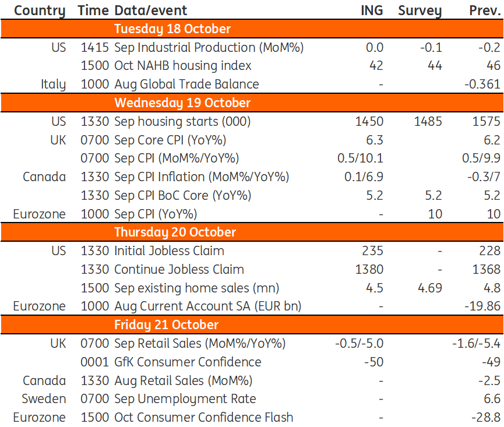
Task: Click Oct NAHB housing index row
Action: pos(252,66)
